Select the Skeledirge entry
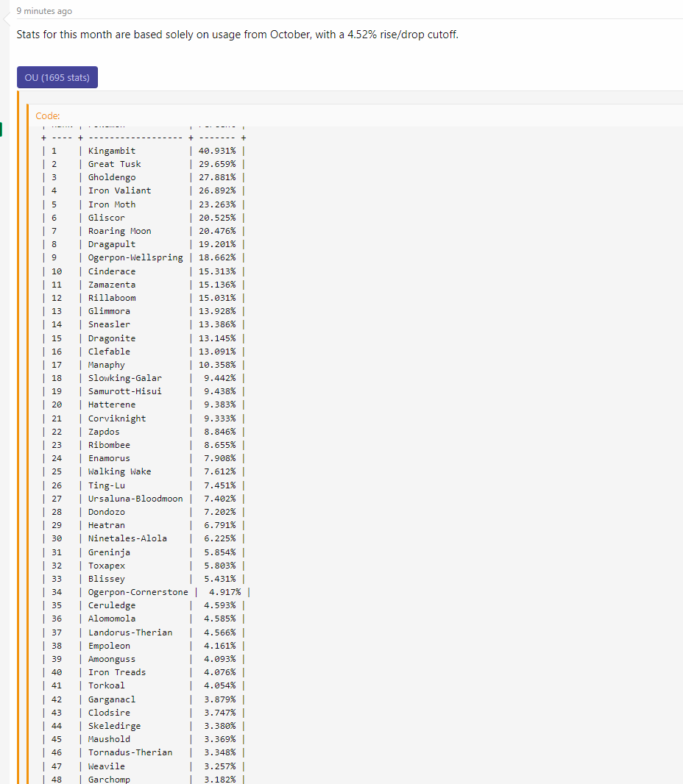 (115, 727)
